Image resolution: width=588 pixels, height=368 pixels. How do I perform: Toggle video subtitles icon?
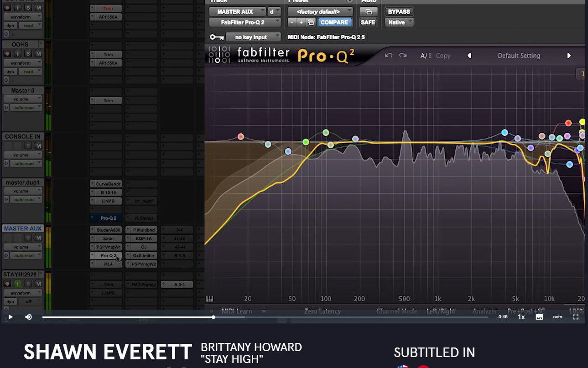click(539, 317)
